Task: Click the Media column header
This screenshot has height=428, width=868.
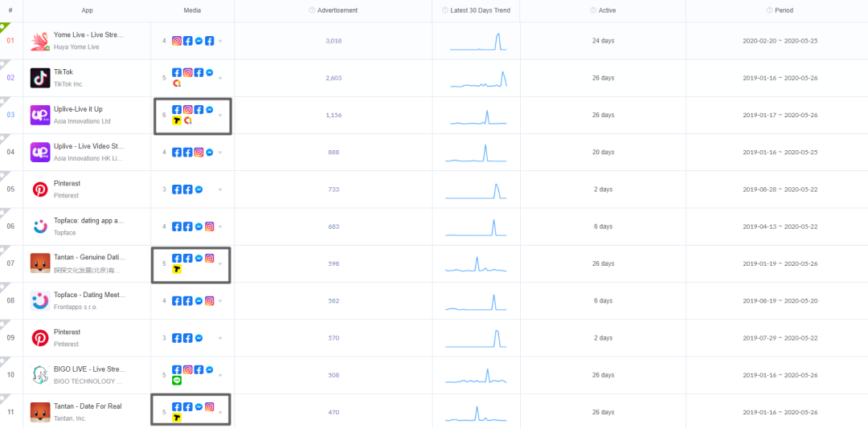Action: point(192,10)
